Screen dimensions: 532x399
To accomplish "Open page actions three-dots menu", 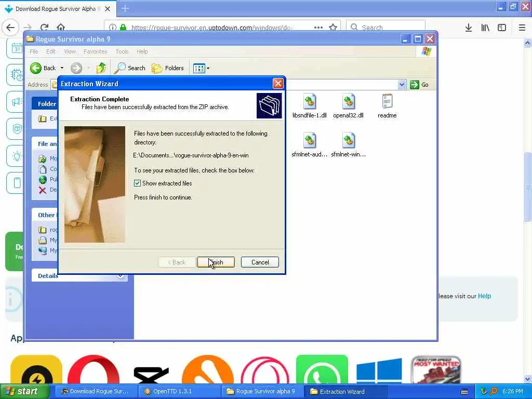I will coord(318,28).
